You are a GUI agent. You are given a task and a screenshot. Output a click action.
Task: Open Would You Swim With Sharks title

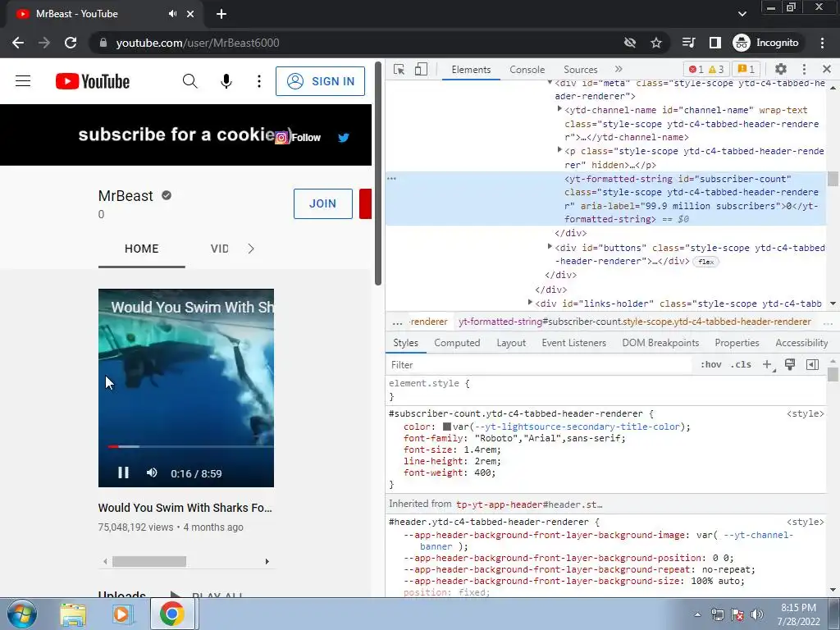pyautogui.click(x=185, y=508)
